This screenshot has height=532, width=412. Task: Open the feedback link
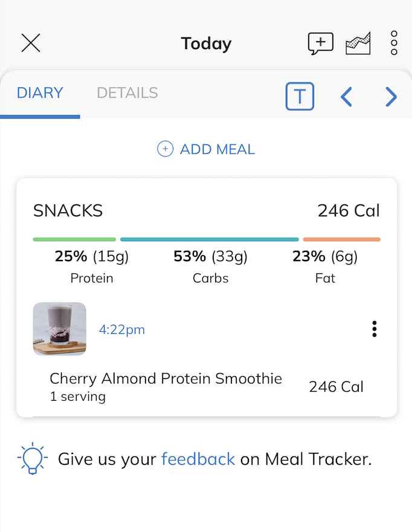click(x=198, y=459)
